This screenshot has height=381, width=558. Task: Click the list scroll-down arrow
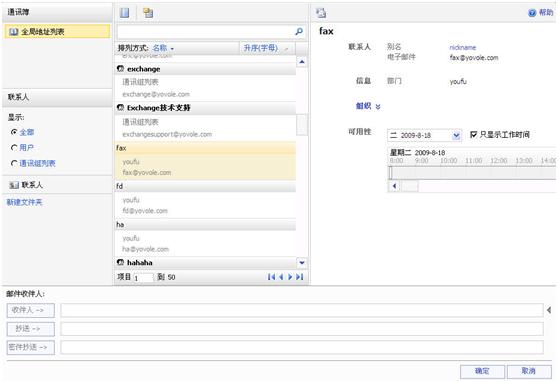point(302,263)
